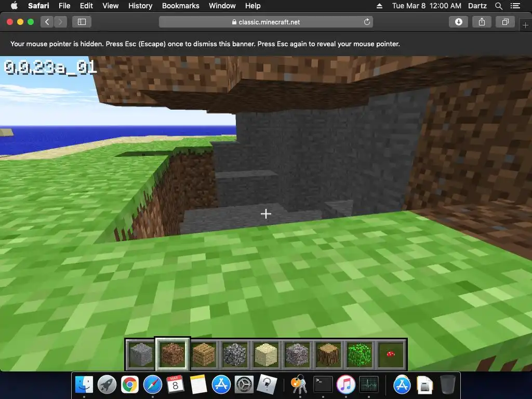This screenshot has height=399, width=532.
Task: Open the Safari downloads list
Action: coord(458,22)
